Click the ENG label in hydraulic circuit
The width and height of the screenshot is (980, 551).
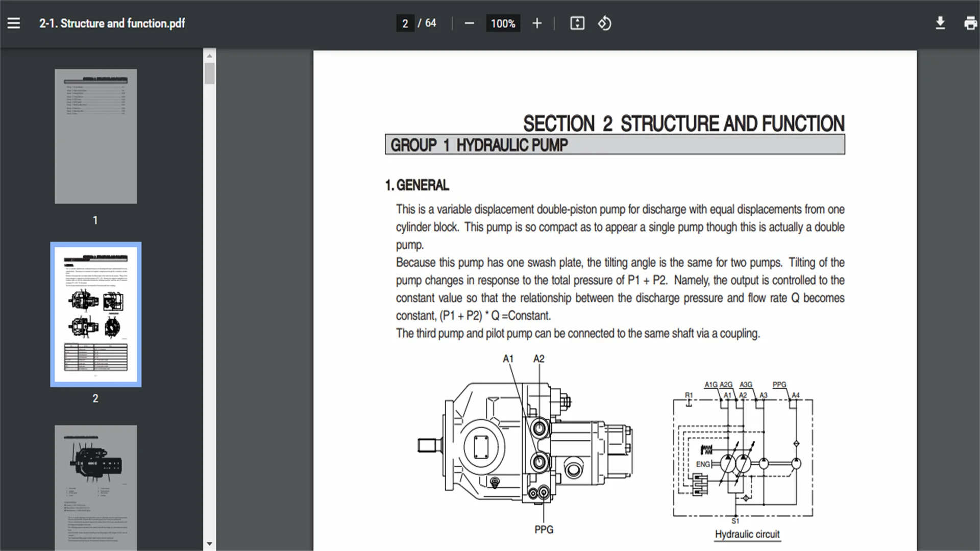click(x=703, y=464)
